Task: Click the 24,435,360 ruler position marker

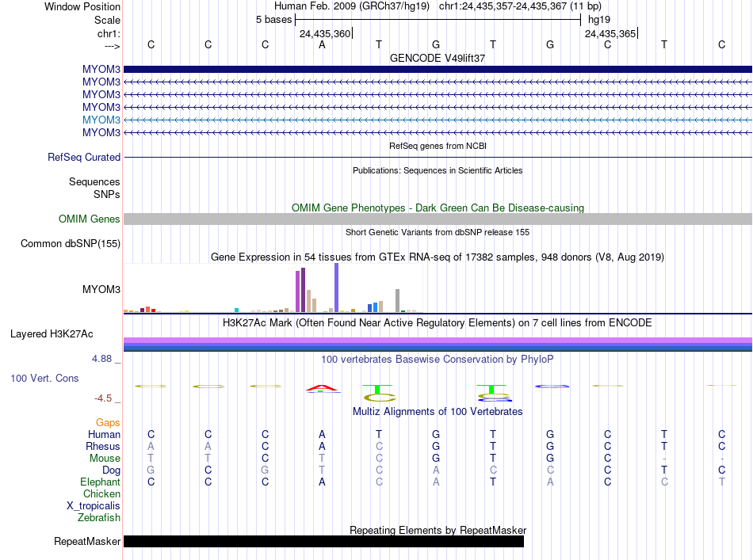Action: [x=325, y=33]
